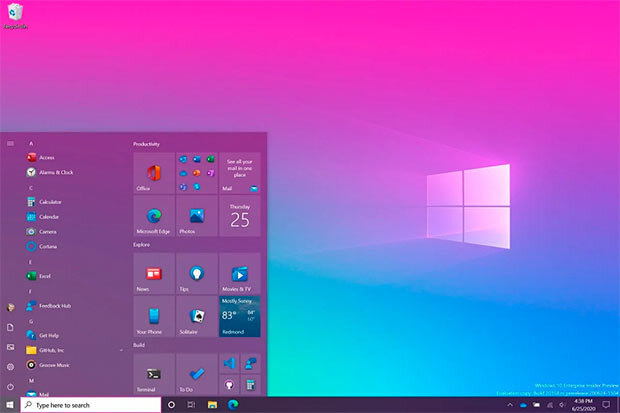The image size is (620, 413).
Task: Click the letter E header in app list
Action: point(30,262)
